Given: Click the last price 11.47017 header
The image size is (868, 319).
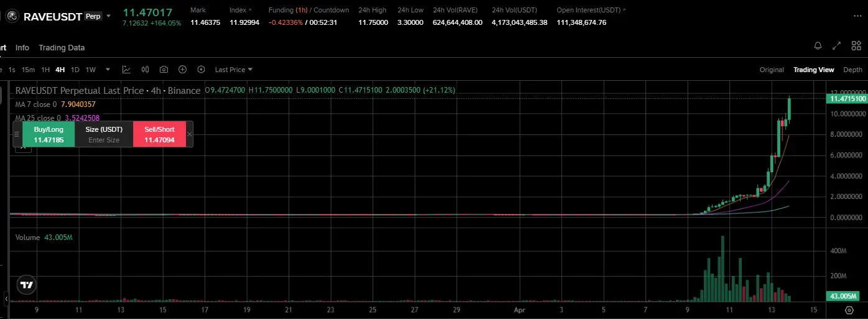Looking at the screenshot, I should click(x=147, y=11).
